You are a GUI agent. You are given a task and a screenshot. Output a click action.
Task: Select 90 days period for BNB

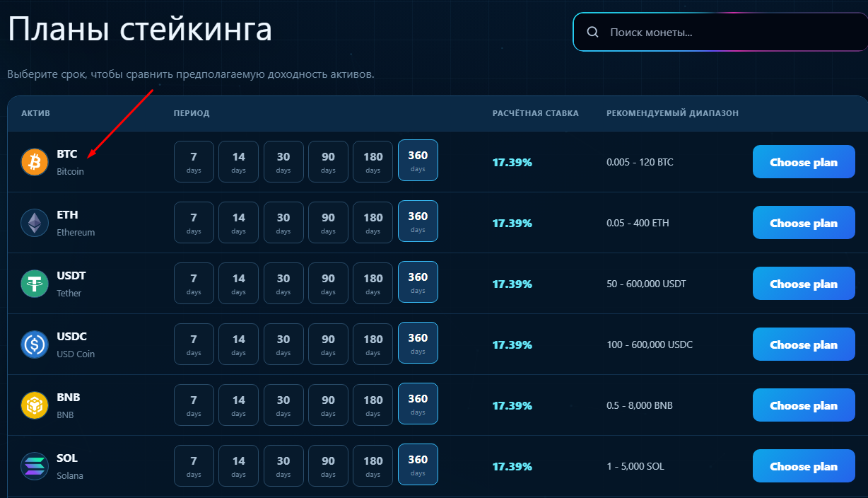click(x=328, y=405)
